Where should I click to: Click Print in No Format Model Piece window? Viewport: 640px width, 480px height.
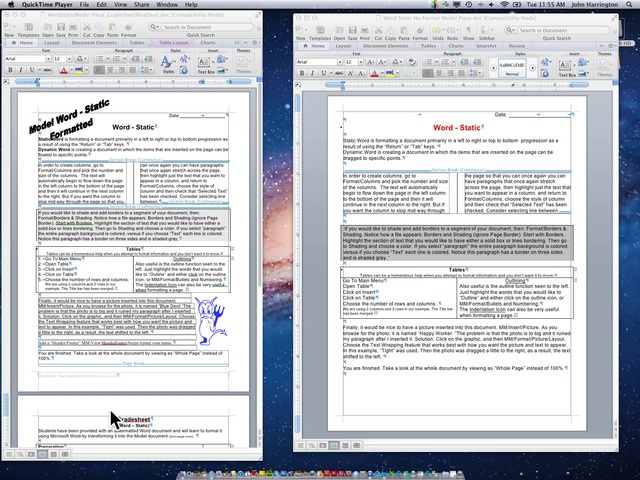pyautogui.click(x=364, y=30)
